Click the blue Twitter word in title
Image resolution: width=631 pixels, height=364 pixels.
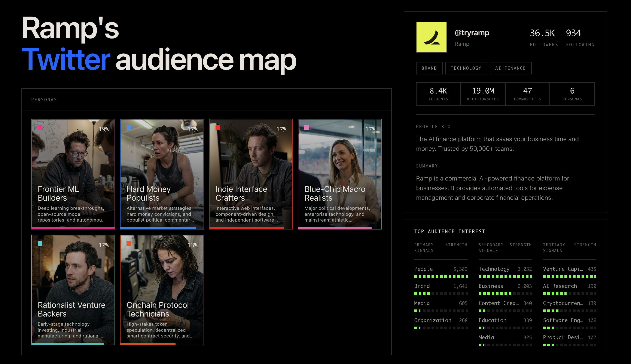tap(66, 59)
